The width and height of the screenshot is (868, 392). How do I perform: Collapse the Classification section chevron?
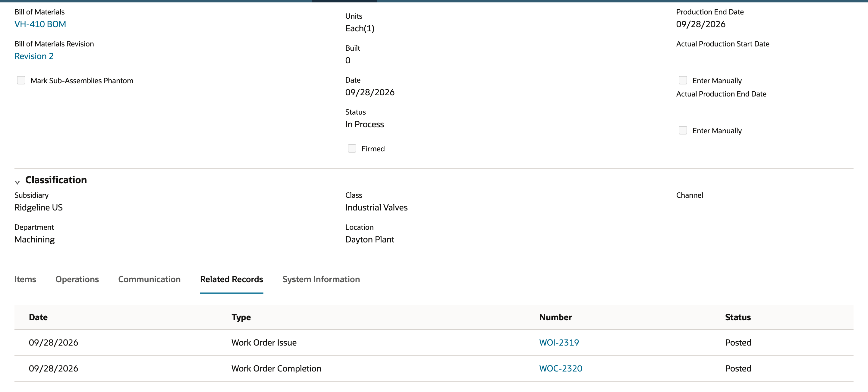[17, 182]
